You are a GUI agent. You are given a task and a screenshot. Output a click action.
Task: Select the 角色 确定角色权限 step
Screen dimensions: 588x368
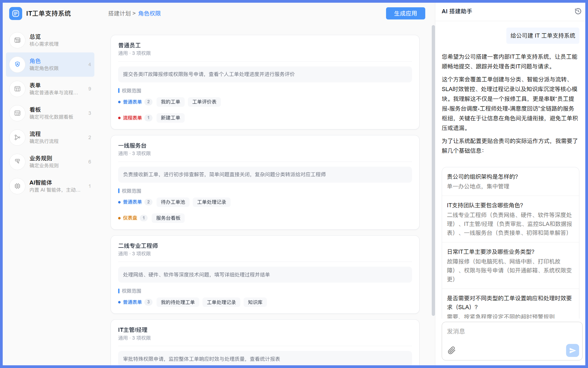[50, 64]
